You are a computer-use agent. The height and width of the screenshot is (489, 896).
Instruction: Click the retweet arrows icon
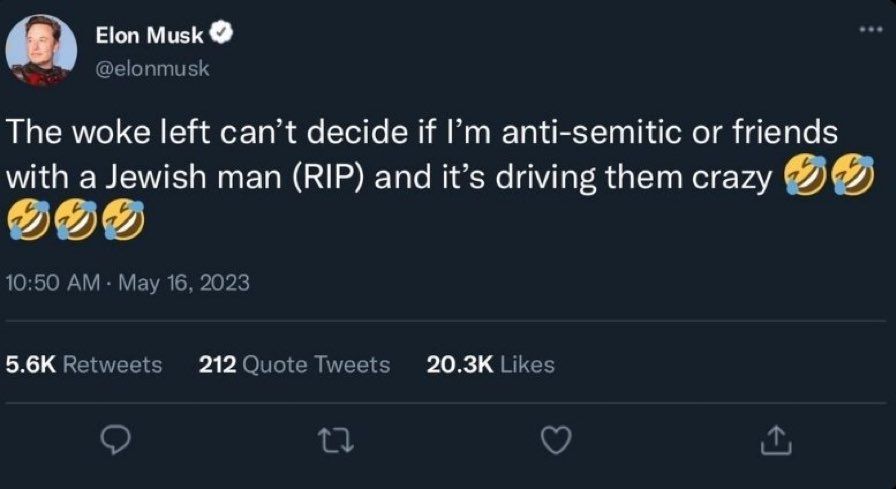(x=336, y=441)
